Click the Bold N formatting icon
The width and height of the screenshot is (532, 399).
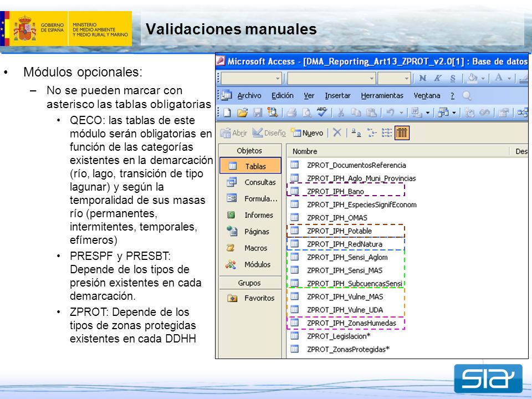pyautogui.click(x=422, y=78)
